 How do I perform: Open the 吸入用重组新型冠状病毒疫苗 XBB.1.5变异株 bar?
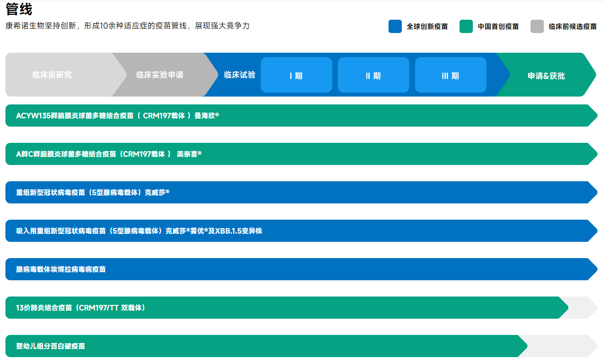pos(301,231)
